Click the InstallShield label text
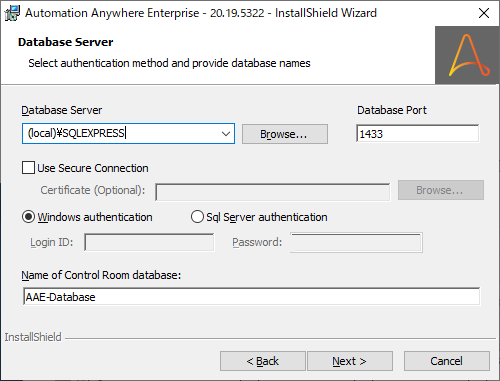The width and height of the screenshot is (500, 381). click(x=33, y=337)
